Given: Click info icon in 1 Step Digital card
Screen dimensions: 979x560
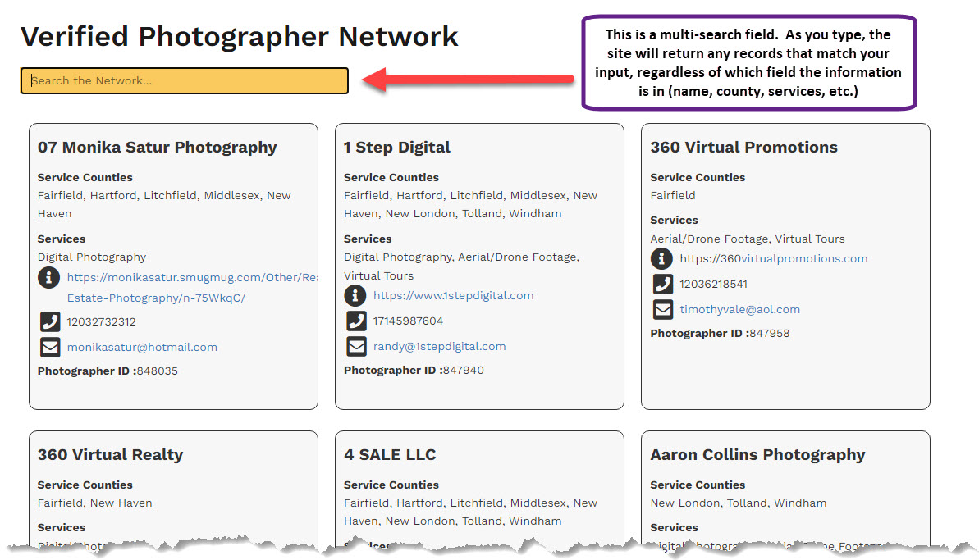Looking at the screenshot, I should [x=356, y=295].
